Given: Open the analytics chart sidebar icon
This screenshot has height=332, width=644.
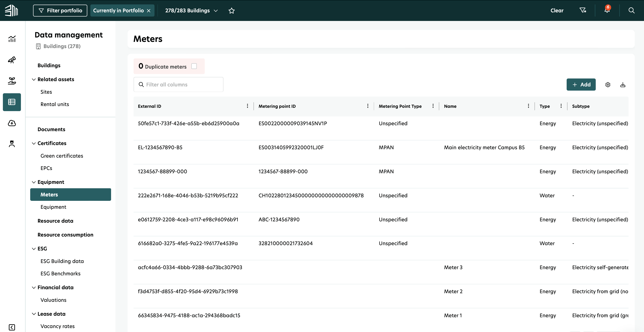Looking at the screenshot, I should [12, 39].
